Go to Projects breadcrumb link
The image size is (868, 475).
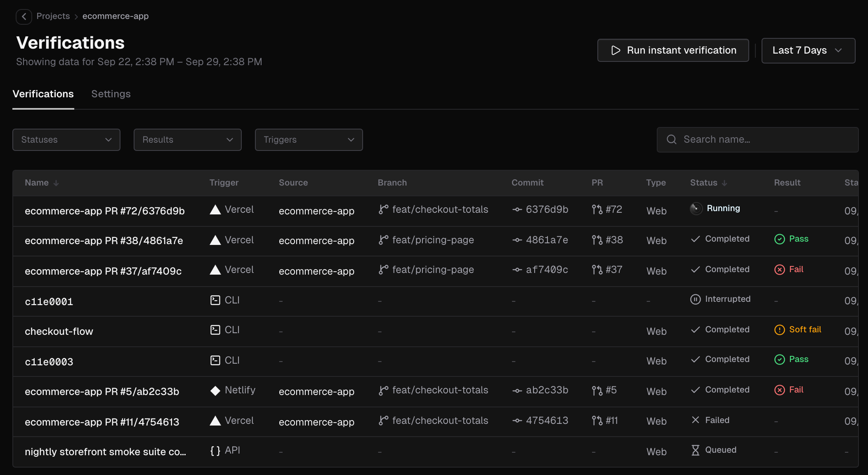click(x=53, y=16)
